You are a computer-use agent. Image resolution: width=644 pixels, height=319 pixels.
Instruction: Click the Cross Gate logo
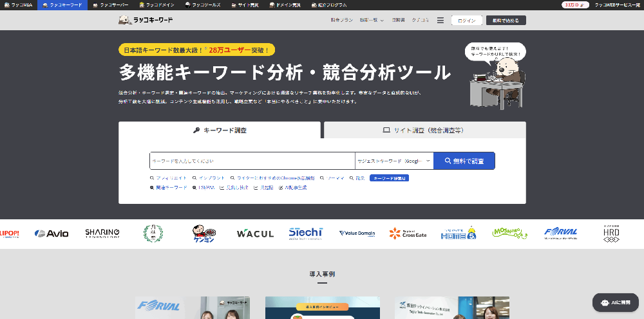(x=408, y=233)
